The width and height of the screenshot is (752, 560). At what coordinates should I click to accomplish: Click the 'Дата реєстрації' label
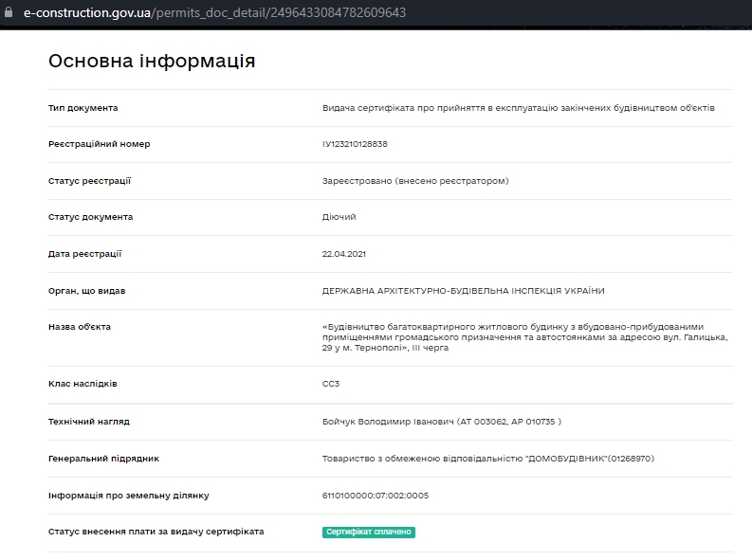tap(85, 253)
